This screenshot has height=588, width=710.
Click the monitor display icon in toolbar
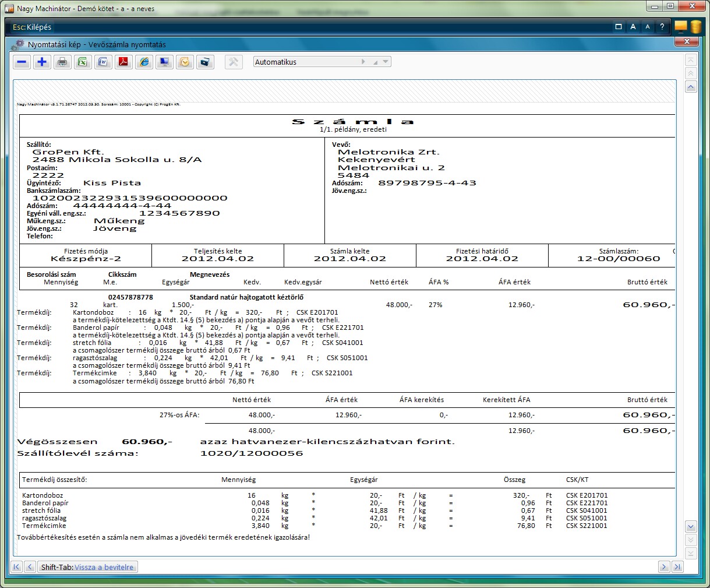(164, 62)
